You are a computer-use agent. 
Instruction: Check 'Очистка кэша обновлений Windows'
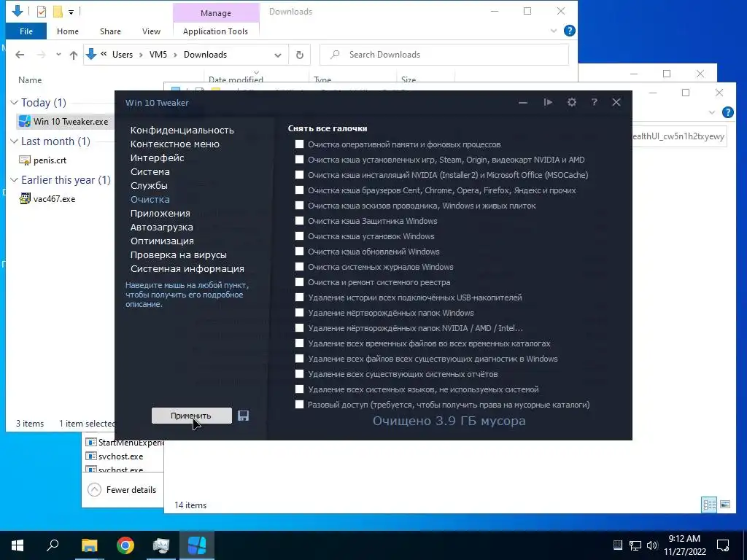pyautogui.click(x=299, y=251)
